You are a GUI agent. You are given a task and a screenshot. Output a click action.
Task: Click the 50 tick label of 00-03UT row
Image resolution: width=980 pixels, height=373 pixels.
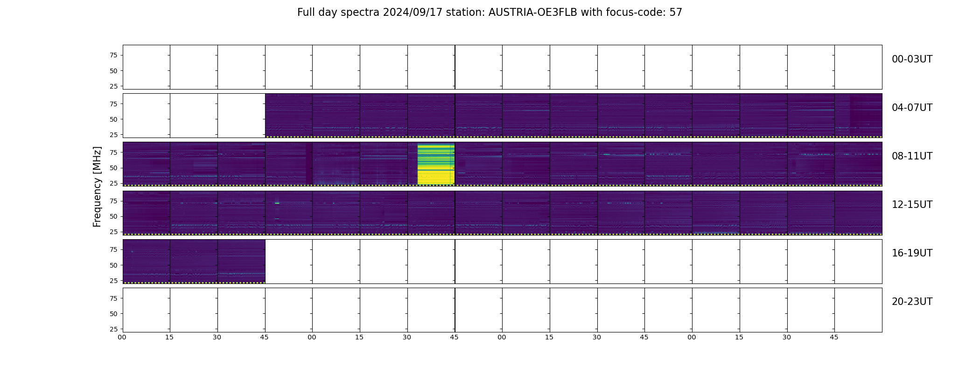[x=113, y=71]
